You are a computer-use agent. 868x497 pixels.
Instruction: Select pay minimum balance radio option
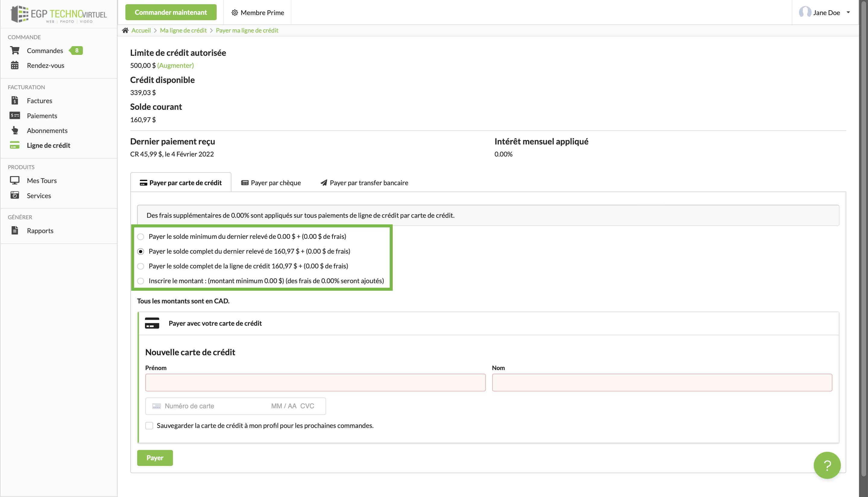(140, 236)
